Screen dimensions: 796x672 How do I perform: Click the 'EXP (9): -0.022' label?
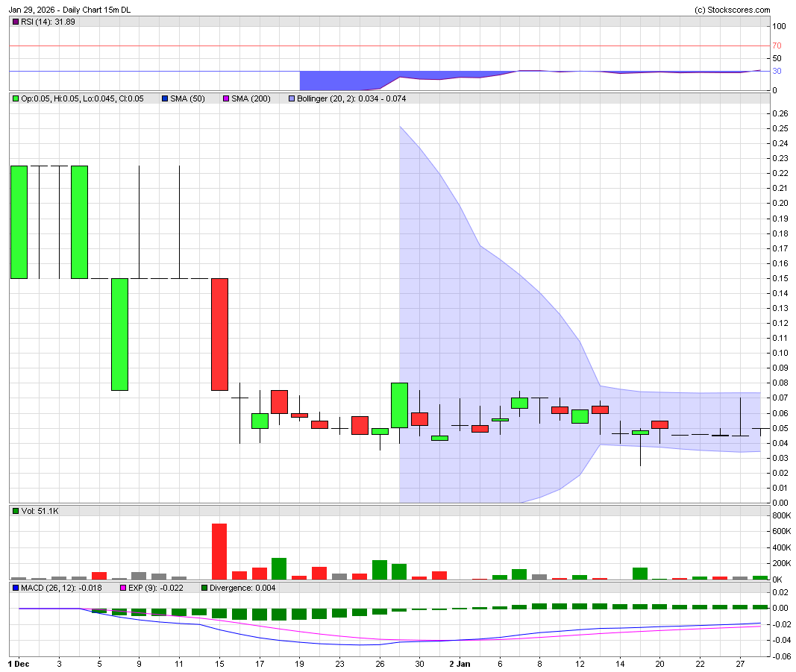(155, 588)
